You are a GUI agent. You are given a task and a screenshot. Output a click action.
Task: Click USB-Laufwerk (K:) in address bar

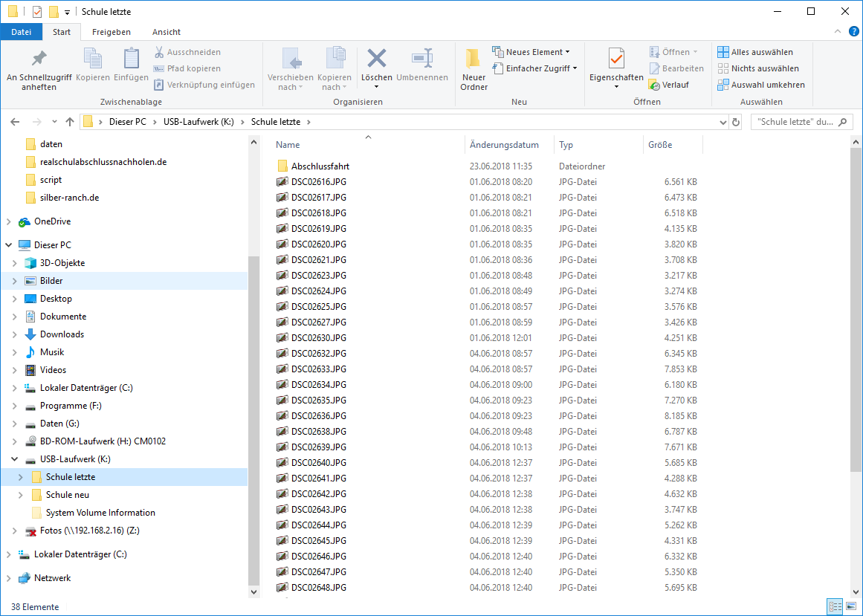[198, 122]
